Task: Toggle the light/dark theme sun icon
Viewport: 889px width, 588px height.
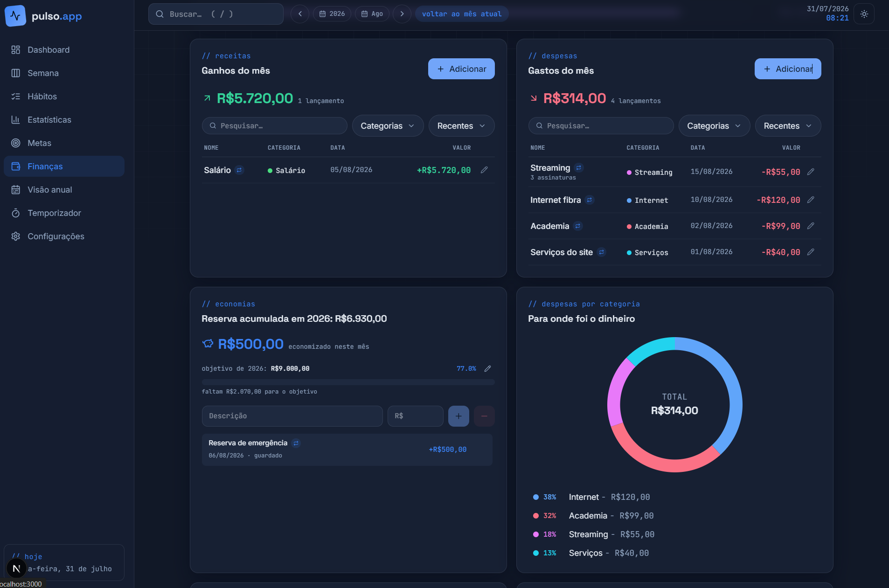Action: click(864, 14)
